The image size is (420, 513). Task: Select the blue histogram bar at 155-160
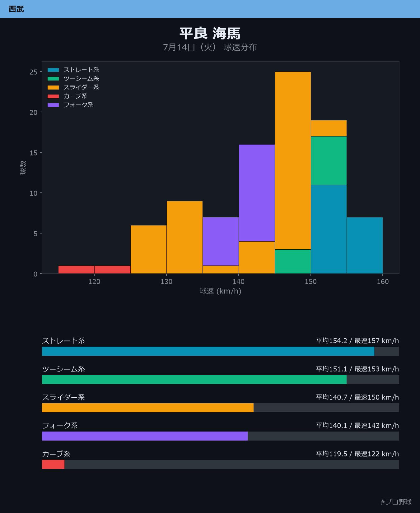365,245
